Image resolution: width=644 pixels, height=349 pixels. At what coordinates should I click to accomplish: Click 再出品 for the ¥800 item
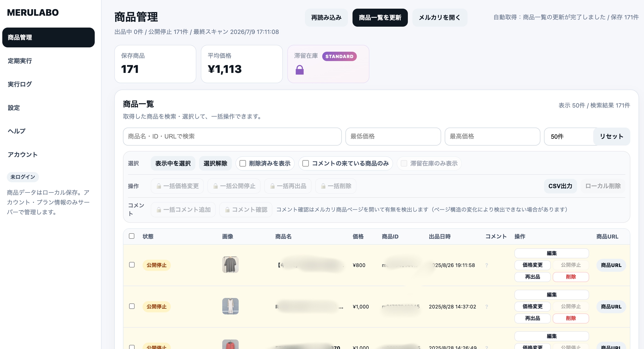point(532,277)
